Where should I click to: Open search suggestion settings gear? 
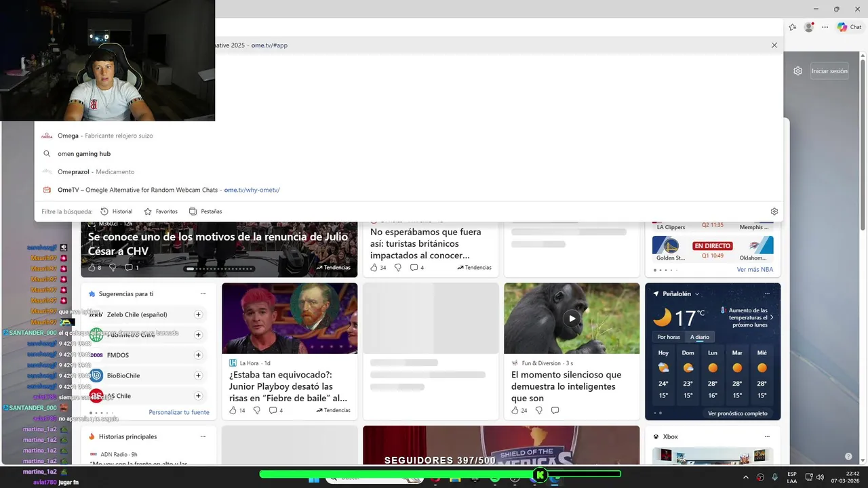774,211
